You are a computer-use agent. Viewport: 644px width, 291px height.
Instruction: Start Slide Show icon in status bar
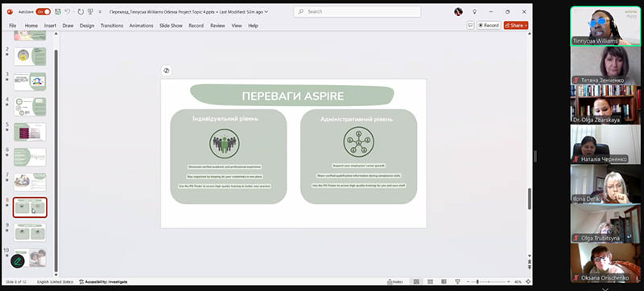pyautogui.click(x=457, y=282)
